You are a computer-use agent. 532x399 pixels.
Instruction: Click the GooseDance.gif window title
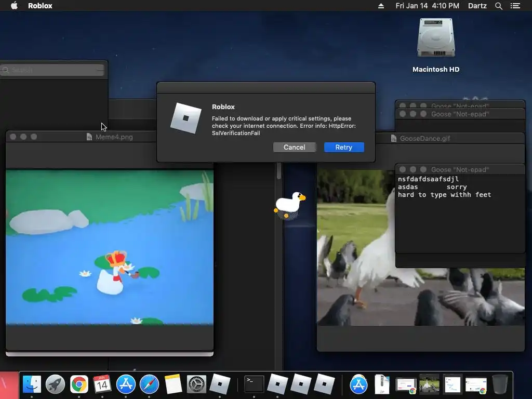(x=425, y=138)
